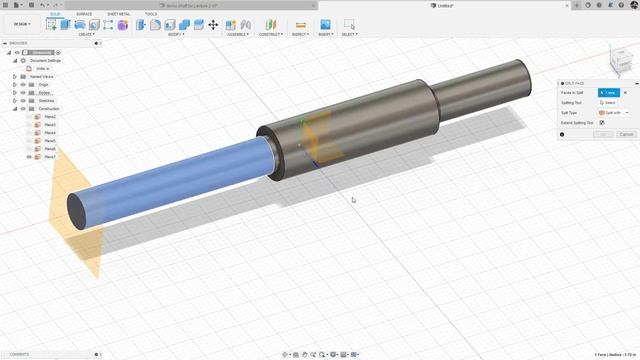Expand the Bodies folder
640x360 pixels.
[15, 93]
